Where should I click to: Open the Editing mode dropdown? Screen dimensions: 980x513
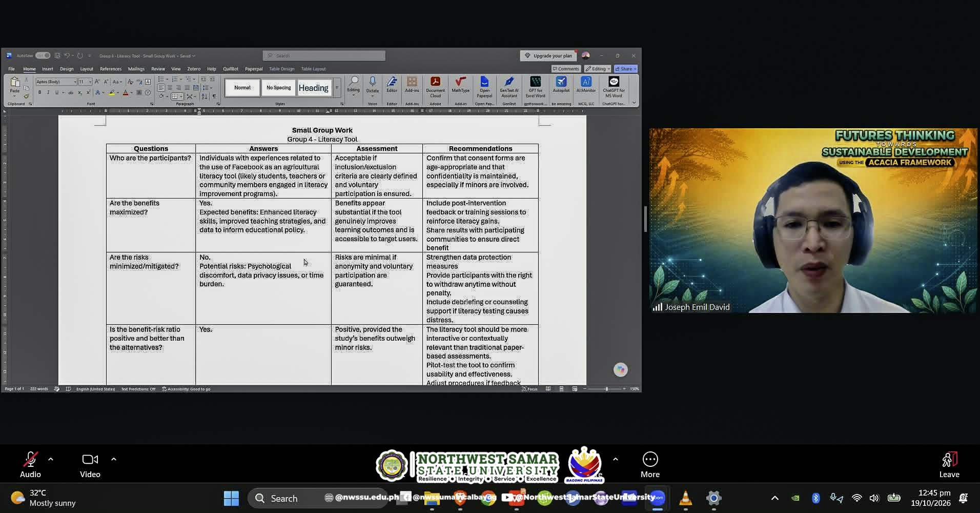click(x=598, y=69)
